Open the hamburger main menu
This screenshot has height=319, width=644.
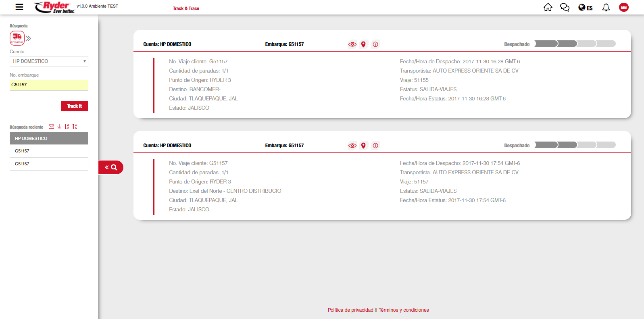pos(19,7)
